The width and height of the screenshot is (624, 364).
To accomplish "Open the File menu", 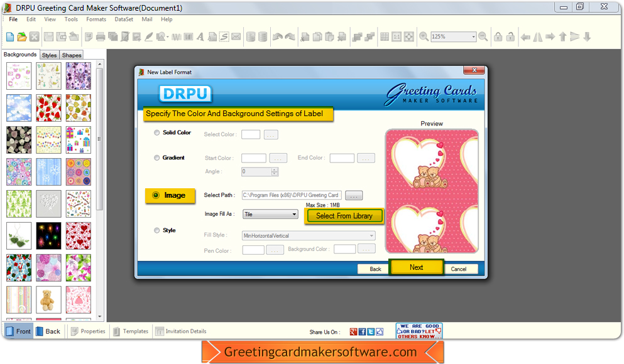I will pos(13,19).
